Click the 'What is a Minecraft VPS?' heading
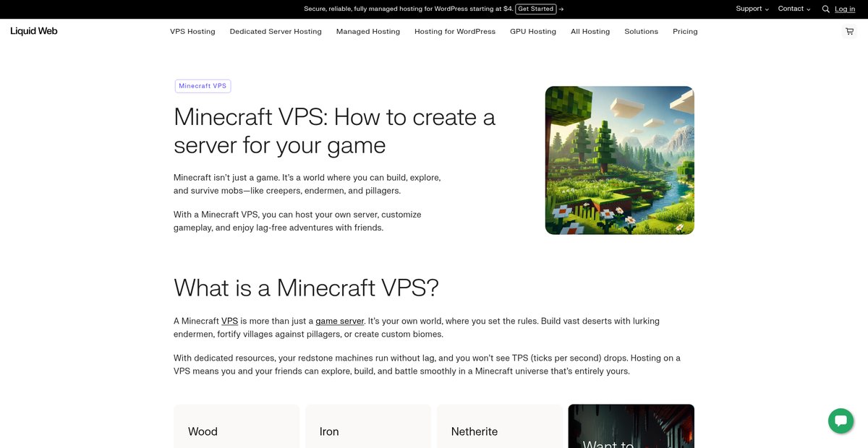The image size is (868, 448). [306, 288]
